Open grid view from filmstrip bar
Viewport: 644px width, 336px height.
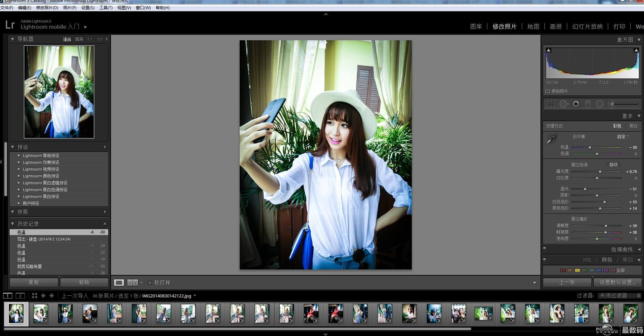34,296
